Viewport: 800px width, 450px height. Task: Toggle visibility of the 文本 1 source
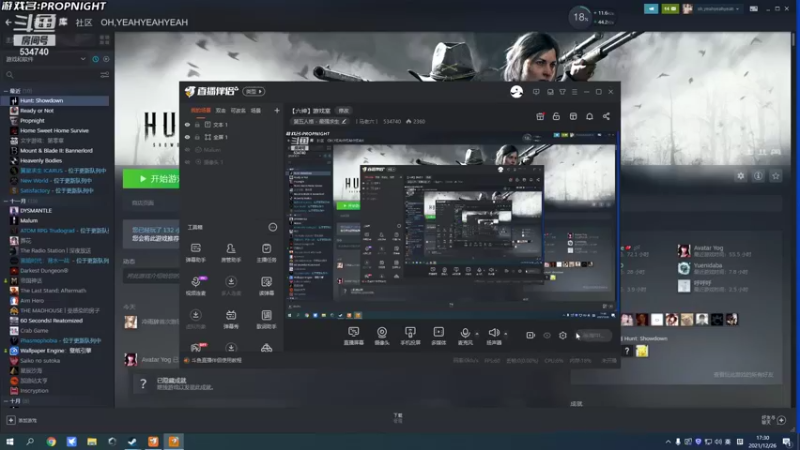[x=187, y=124]
